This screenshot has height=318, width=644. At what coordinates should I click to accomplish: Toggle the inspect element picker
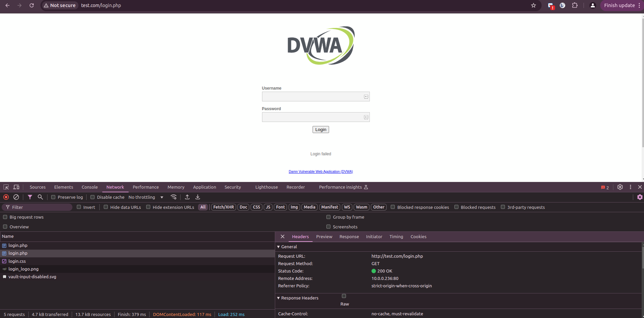(6, 187)
